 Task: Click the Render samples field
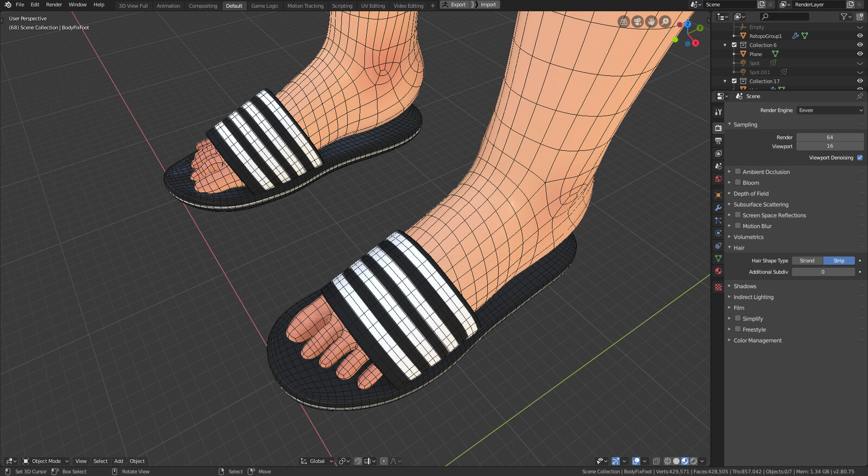point(830,137)
